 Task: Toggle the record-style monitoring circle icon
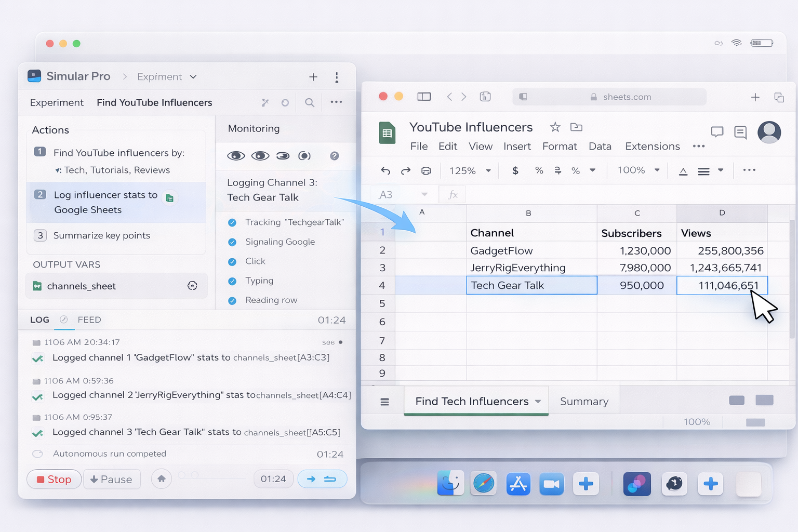pos(304,156)
